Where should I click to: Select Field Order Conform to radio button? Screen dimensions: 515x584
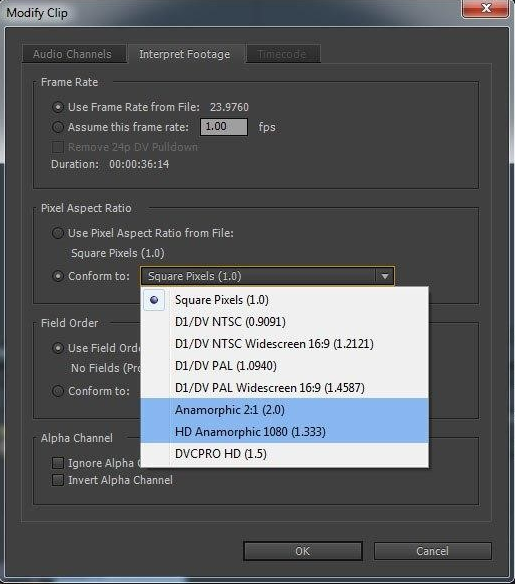tap(58, 391)
